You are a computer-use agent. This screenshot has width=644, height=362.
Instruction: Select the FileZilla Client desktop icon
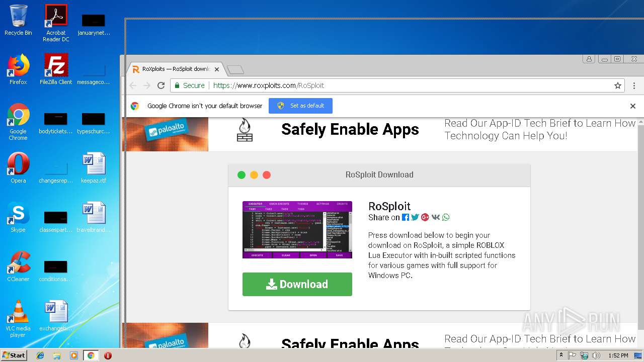[x=56, y=69]
